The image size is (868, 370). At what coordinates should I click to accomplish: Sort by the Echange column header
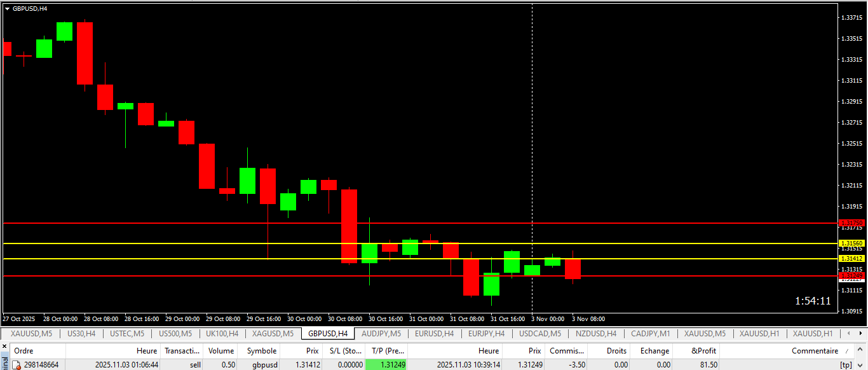[x=653, y=351]
